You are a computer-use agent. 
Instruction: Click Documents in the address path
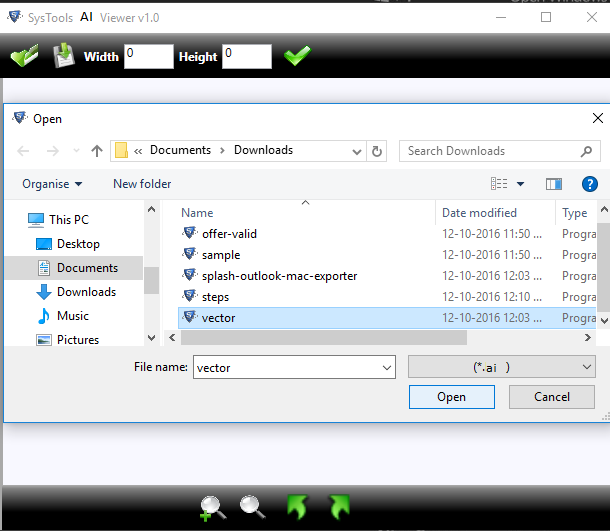point(181,150)
